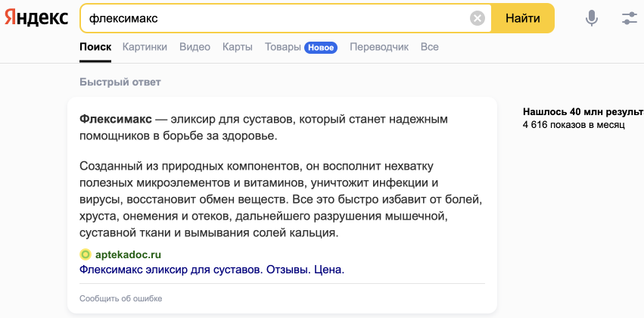Open search settings sliders icon
644x318 pixels.
click(x=629, y=18)
